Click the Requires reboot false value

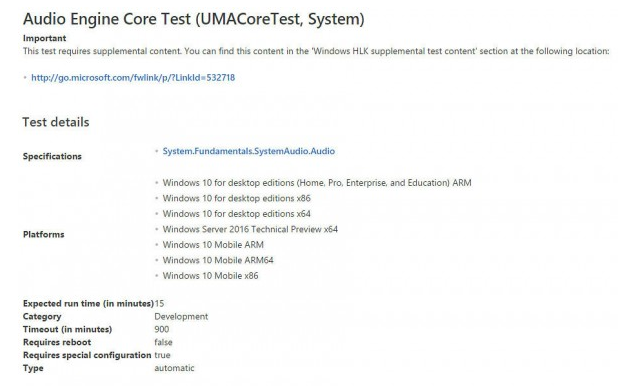163,342
